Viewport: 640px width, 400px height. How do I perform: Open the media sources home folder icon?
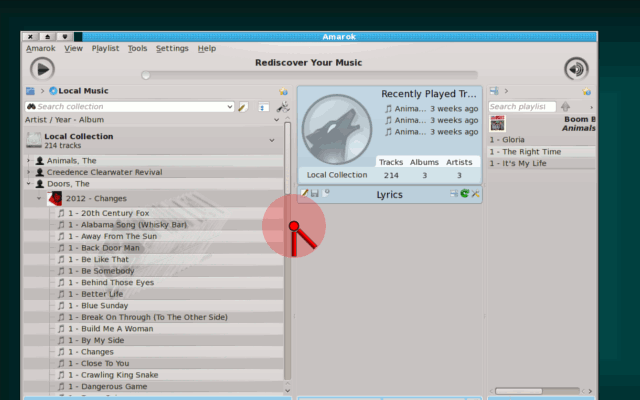coord(30,91)
